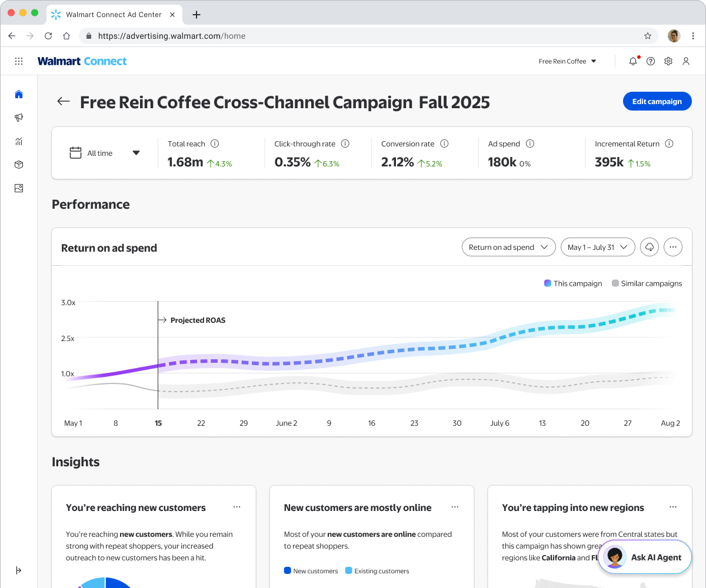
Task: Click the Insights section heading
Action: point(75,462)
